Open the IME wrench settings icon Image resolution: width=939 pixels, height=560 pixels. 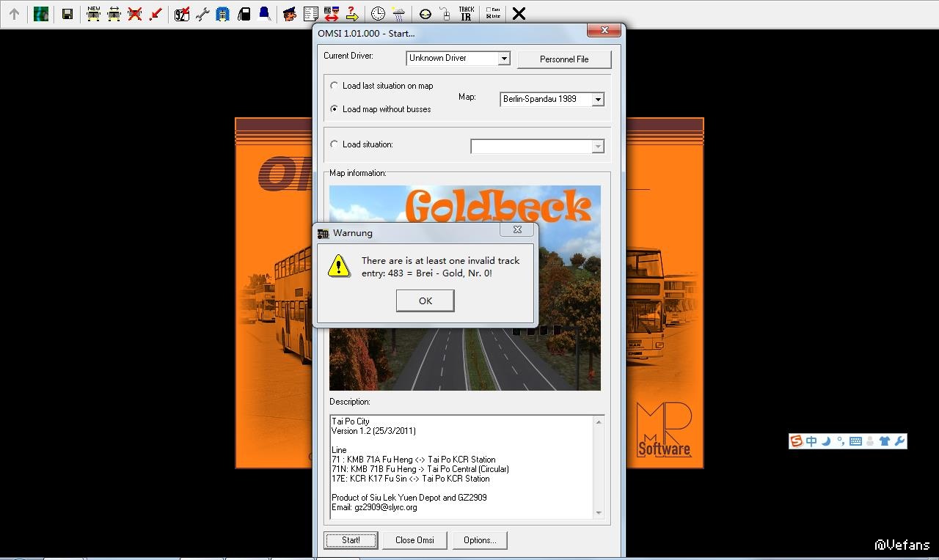(899, 441)
